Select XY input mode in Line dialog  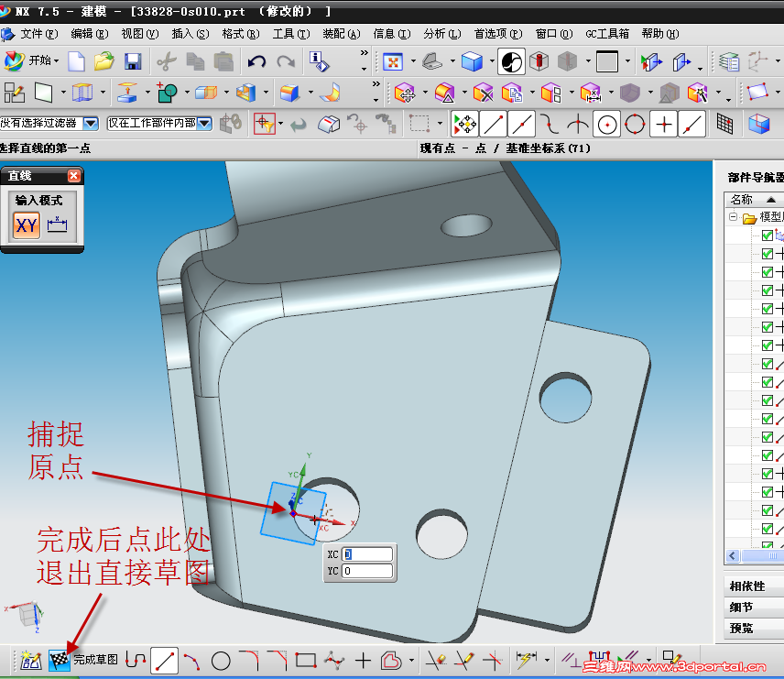coord(27,225)
